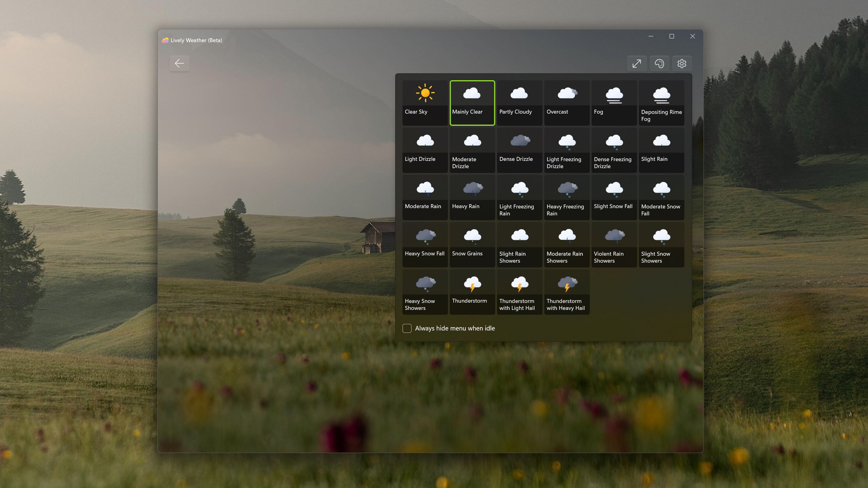Select the Clear Sky weather effect
The height and width of the screenshot is (488, 868).
coord(425,103)
